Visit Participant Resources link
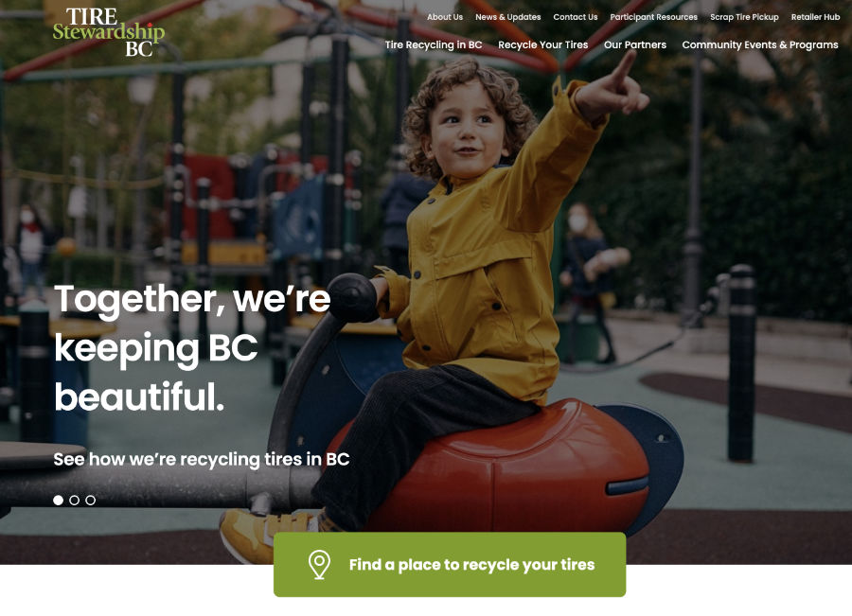The width and height of the screenshot is (852, 616). [653, 17]
